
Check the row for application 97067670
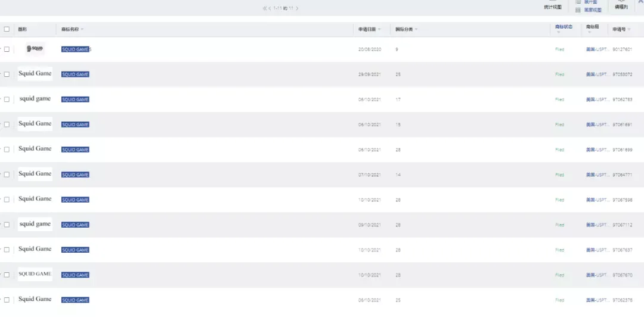coord(7,275)
